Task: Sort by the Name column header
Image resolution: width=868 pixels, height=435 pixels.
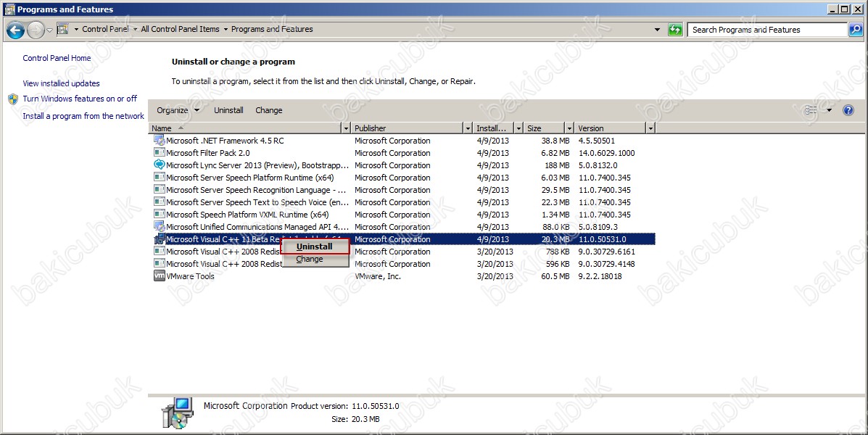Action: click(x=245, y=128)
